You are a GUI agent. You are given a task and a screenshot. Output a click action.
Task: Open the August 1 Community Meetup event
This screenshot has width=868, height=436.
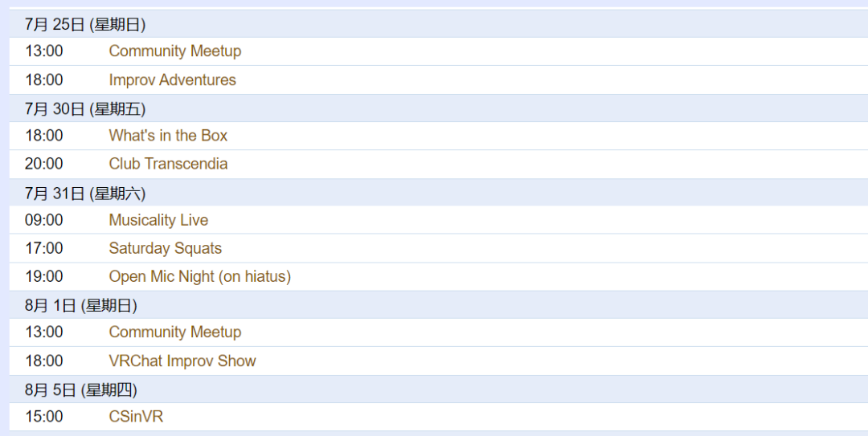point(174,332)
